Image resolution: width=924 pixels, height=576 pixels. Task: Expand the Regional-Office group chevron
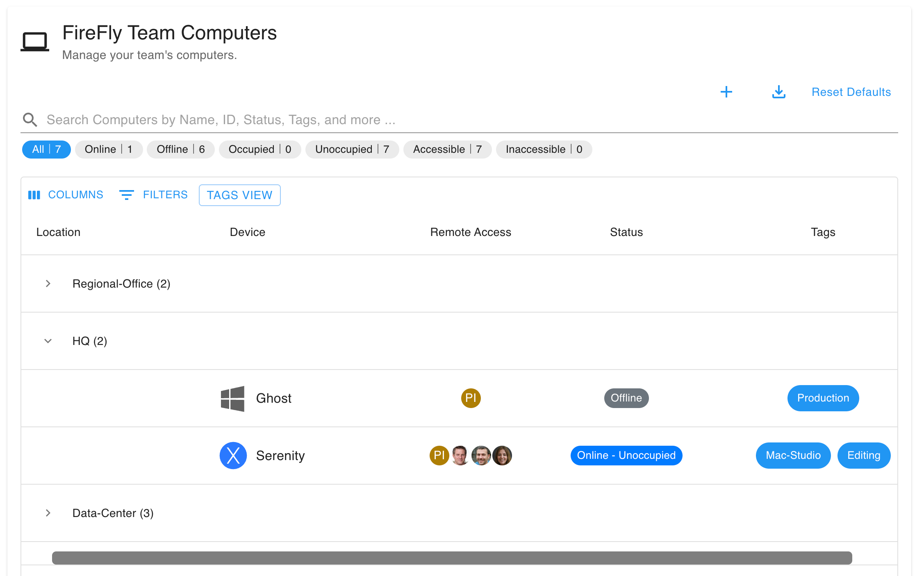click(x=48, y=283)
